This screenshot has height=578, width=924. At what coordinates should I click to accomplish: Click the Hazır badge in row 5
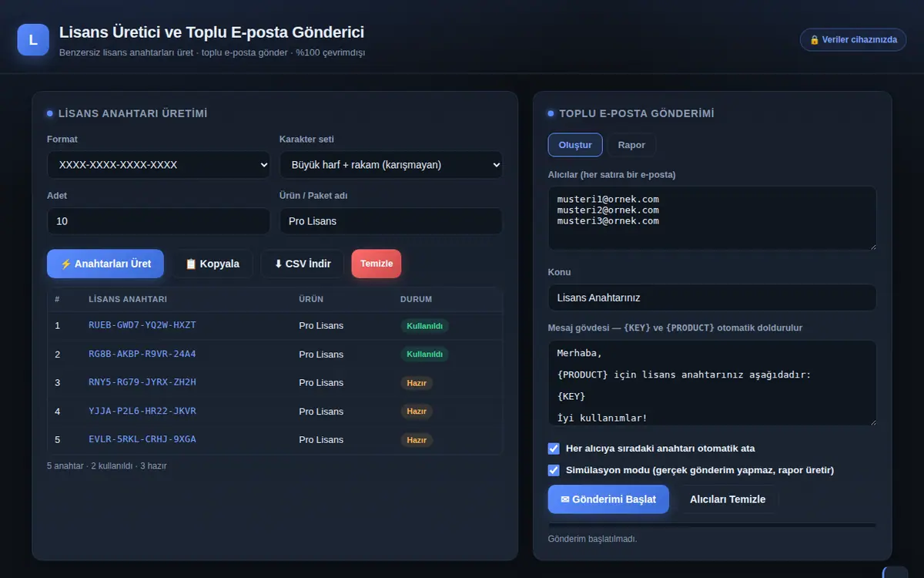coord(417,440)
